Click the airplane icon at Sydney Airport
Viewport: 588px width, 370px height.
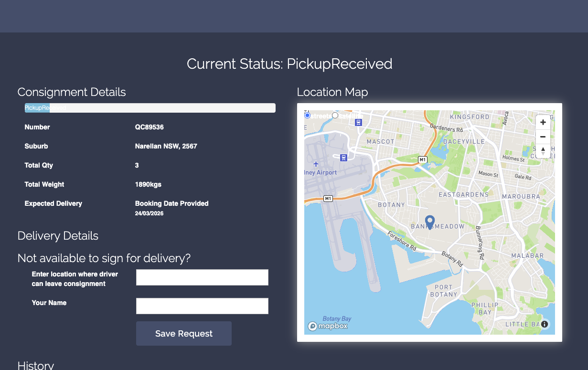point(316,164)
